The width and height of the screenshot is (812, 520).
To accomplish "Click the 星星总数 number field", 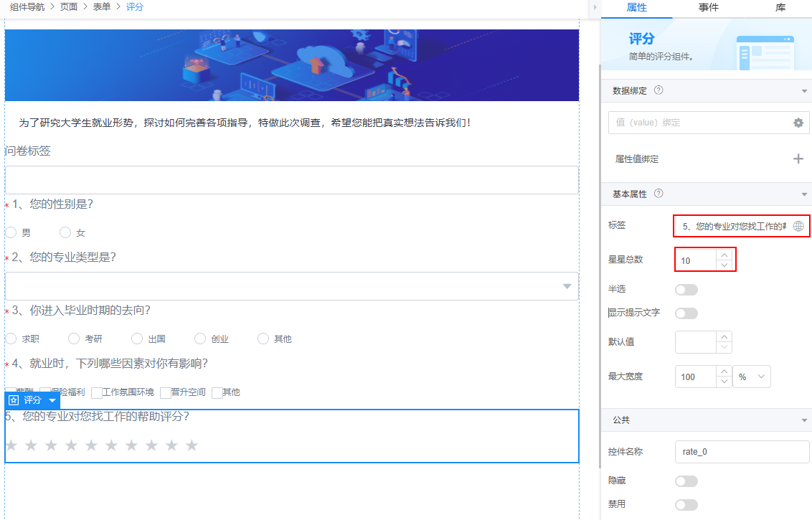I will tap(696, 260).
